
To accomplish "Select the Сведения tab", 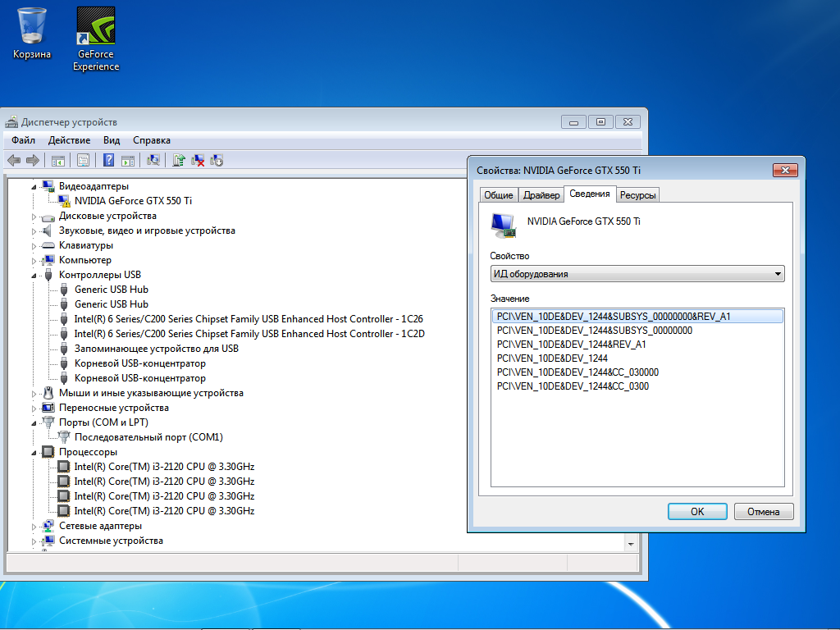I will click(589, 194).
